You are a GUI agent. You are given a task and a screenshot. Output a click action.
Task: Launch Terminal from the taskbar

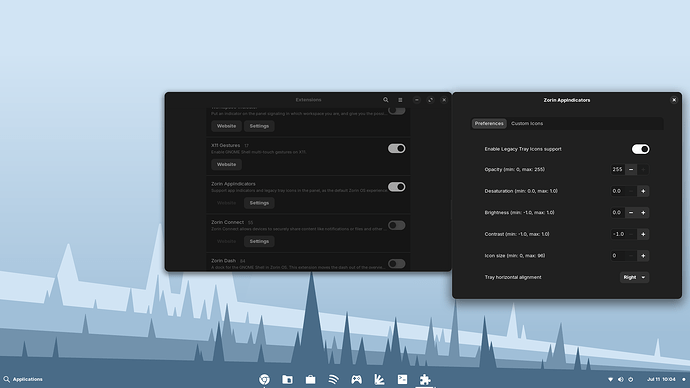402,379
